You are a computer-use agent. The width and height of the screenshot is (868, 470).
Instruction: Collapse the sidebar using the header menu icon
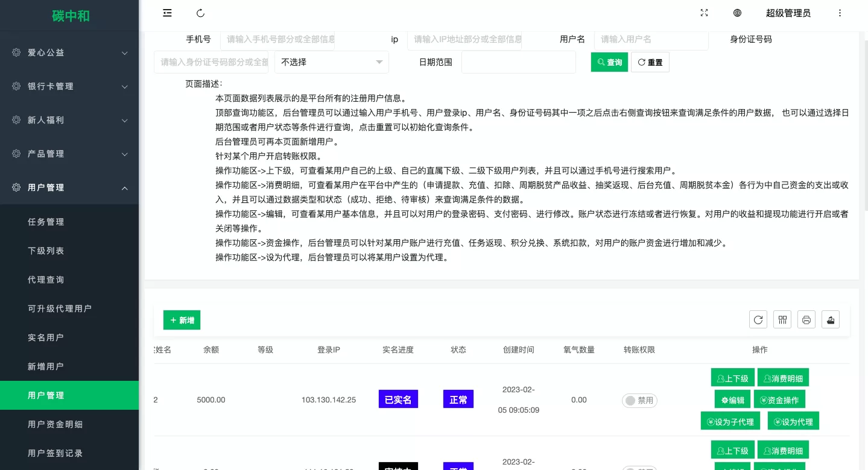coord(167,13)
